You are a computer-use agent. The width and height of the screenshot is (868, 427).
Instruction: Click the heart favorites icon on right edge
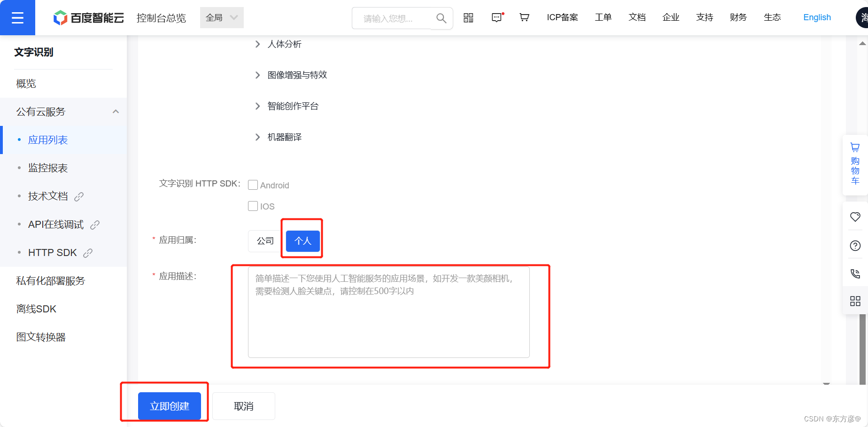pyautogui.click(x=855, y=217)
